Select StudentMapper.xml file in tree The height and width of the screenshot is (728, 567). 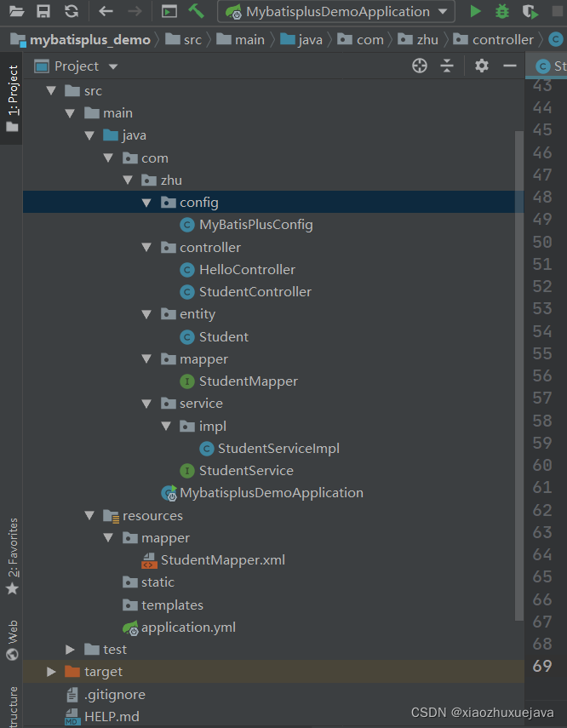222,560
